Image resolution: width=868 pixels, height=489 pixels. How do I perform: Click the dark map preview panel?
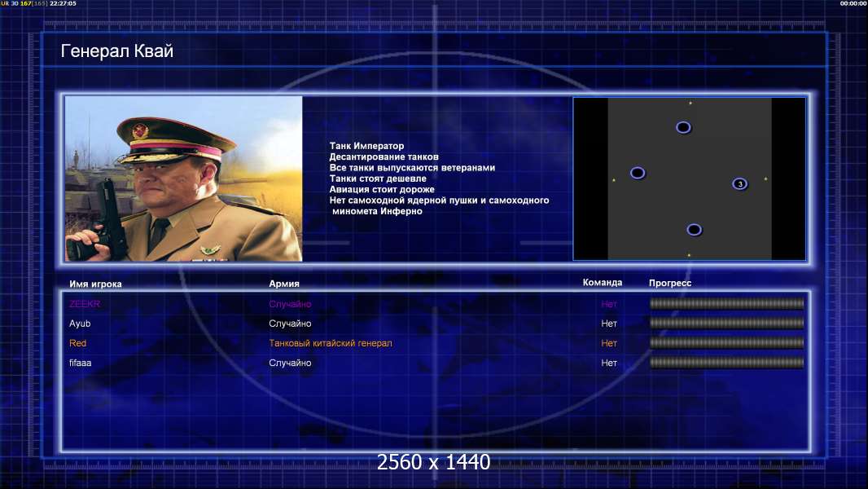[689, 178]
